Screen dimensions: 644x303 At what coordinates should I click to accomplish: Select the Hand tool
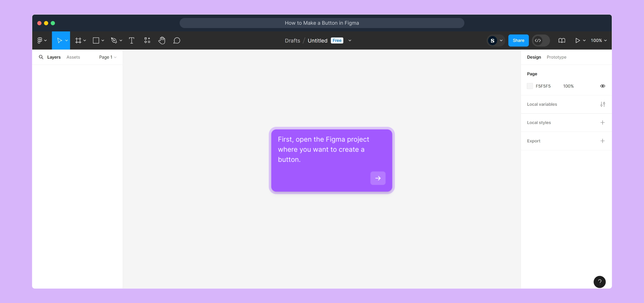162,40
